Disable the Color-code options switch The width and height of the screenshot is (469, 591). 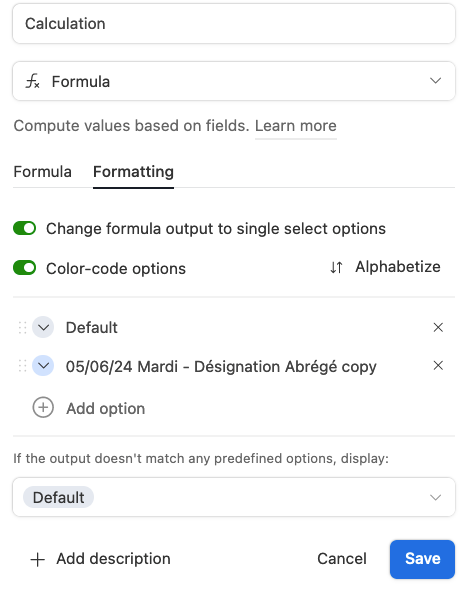coord(25,268)
